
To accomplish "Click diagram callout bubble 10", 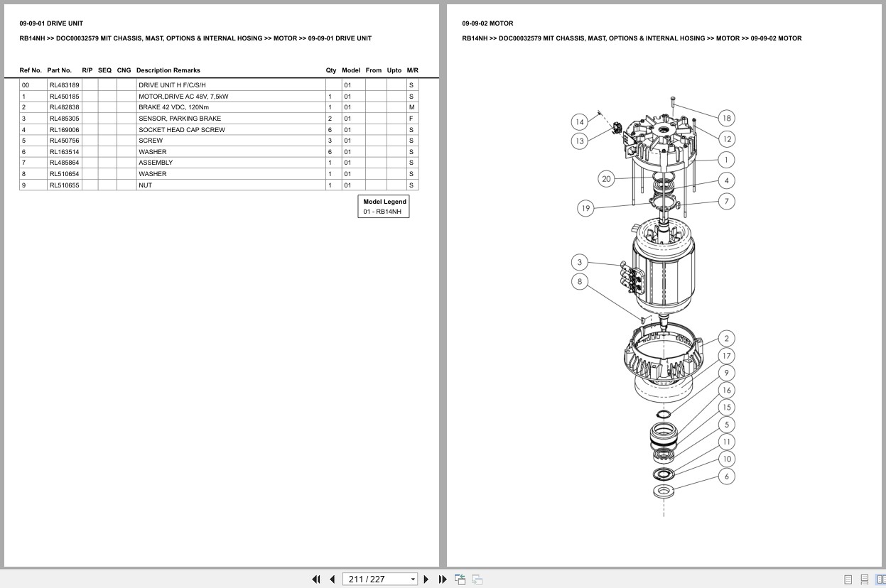I will tap(726, 459).
